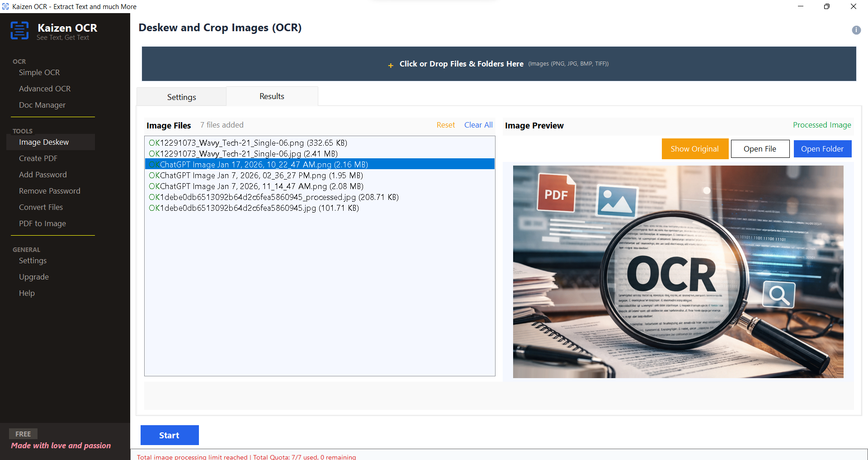Show Original image in preview
Screen dimensions: 868x460
694,148
